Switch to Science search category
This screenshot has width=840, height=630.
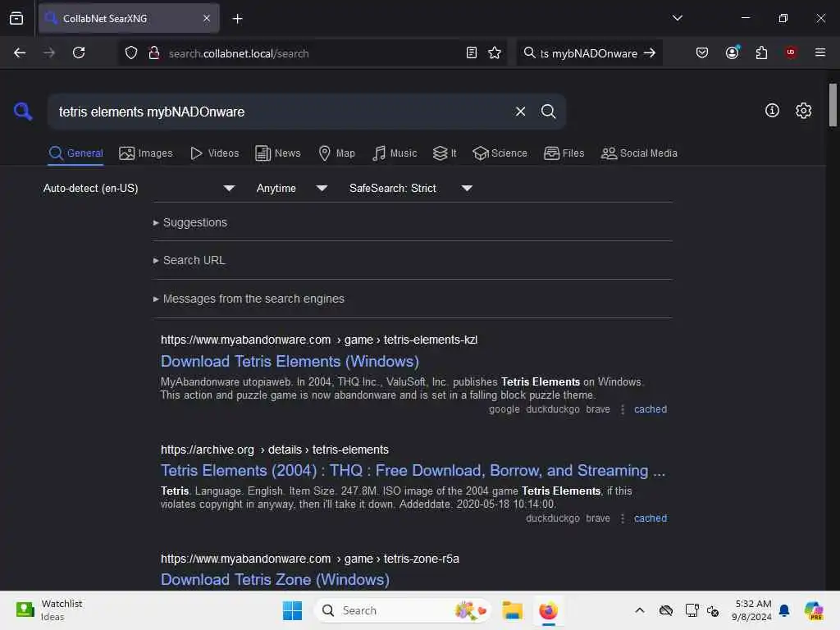click(x=500, y=153)
